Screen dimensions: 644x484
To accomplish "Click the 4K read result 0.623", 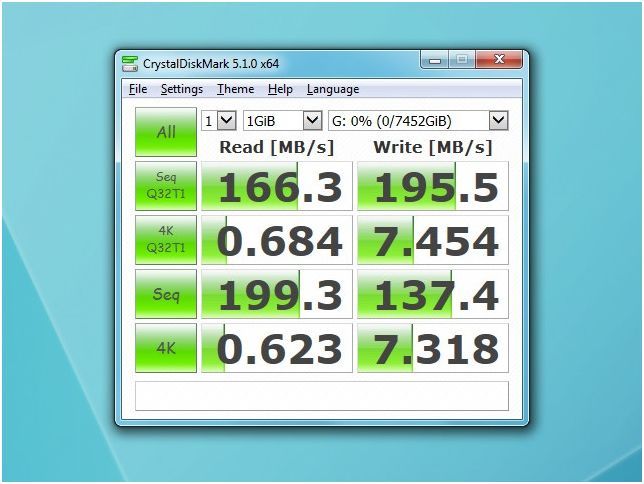I will point(277,348).
